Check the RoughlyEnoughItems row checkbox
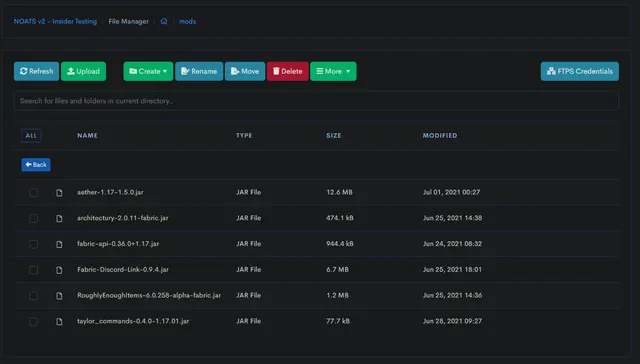The width and height of the screenshot is (640, 364). 33,295
